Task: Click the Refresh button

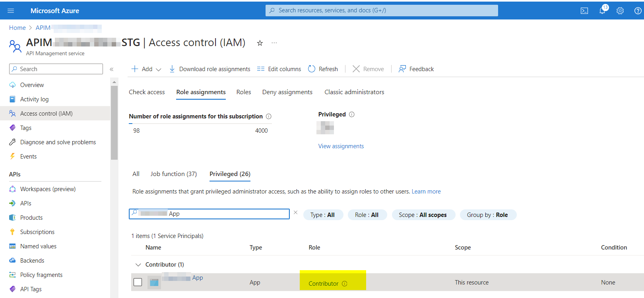Action: pyautogui.click(x=323, y=69)
